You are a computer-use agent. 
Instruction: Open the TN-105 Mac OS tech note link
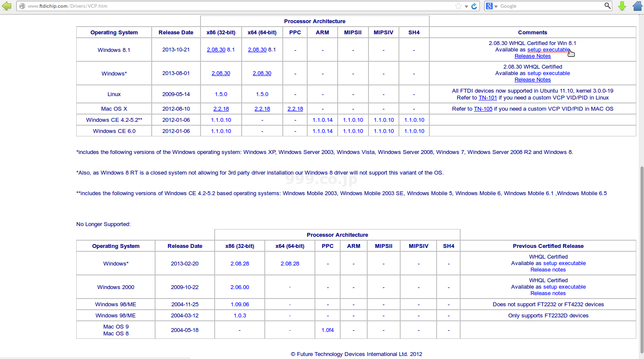click(x=483, y=109)
